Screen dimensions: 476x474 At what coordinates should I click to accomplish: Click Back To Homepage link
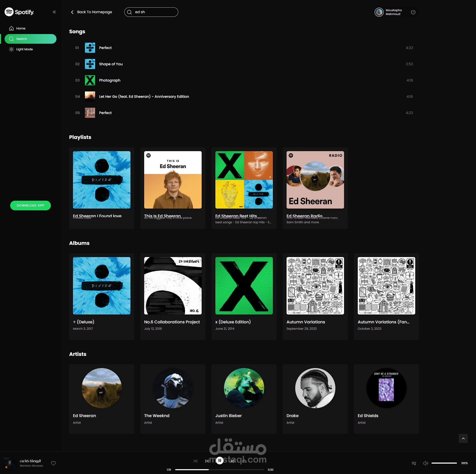coord(91,12)
